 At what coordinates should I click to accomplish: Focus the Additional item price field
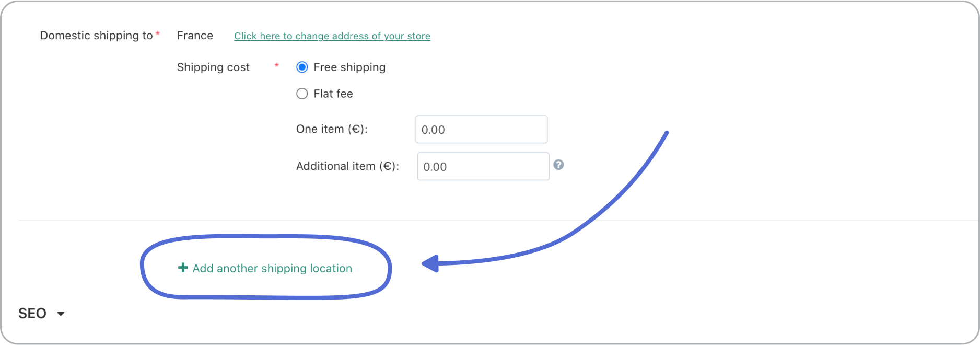pos(483,166)
